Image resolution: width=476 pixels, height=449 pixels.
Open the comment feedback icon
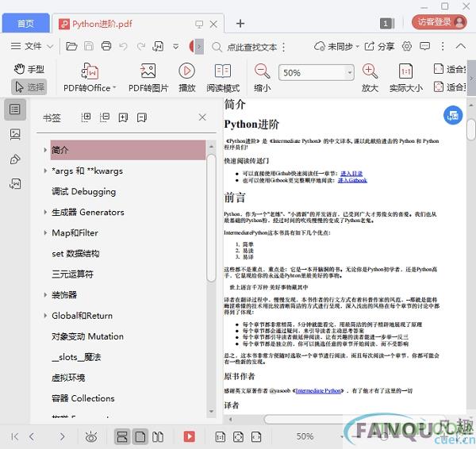pyautogui.click(x=424, y=46)
